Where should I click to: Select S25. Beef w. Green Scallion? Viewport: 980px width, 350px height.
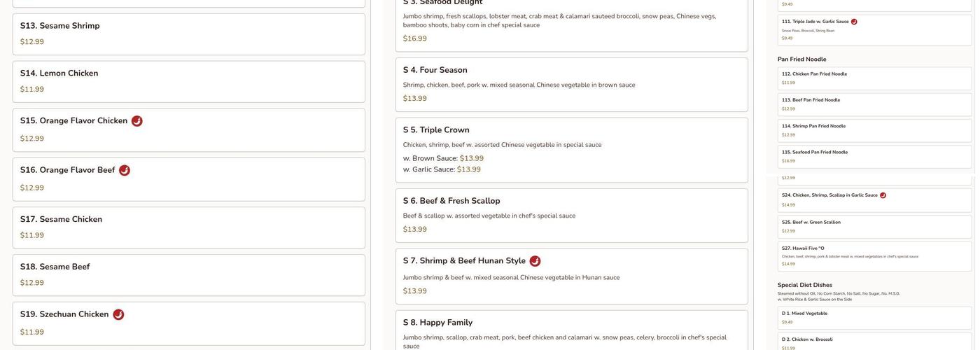[874, 226]
